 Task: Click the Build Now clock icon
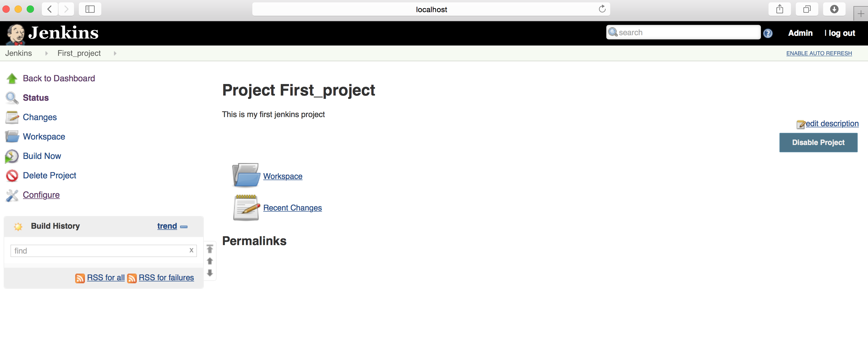click(x=12, y=156)
